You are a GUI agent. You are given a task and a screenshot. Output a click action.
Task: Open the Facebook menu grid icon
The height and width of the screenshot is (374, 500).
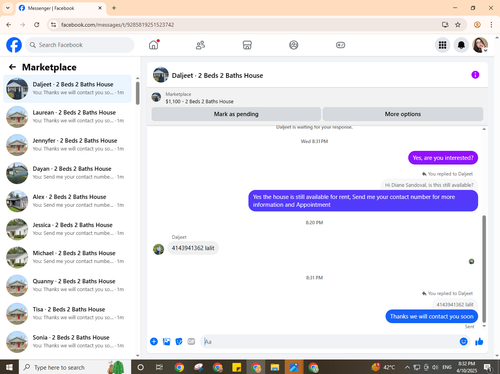[x=442, y=45]
